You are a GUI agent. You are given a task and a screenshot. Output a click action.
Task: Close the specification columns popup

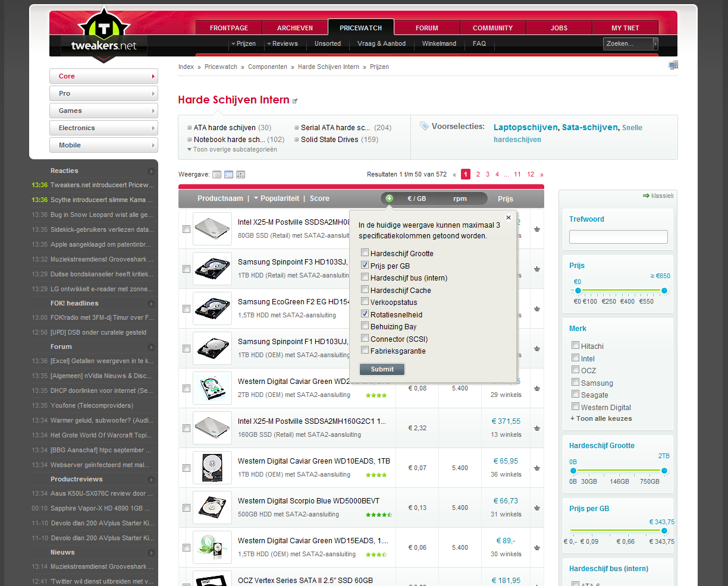pyautogui.click(x=508, y=218)
